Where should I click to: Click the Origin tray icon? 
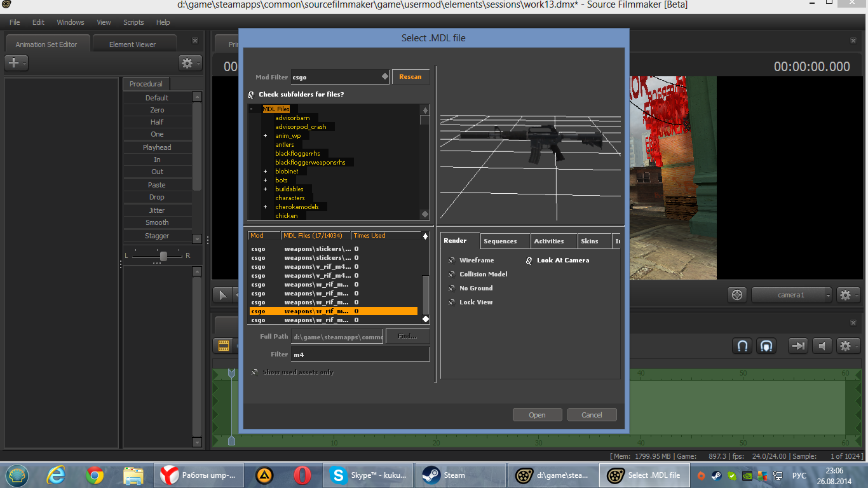click(x=702, y=475)
